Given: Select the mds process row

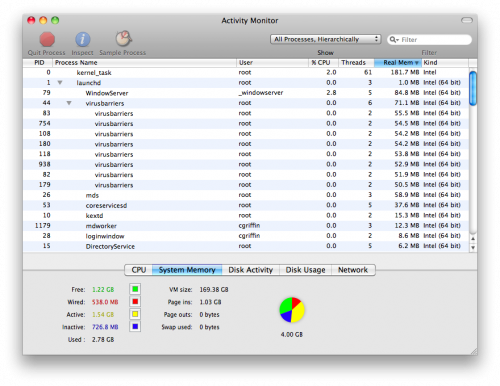Looking at the screenshot, I should (x=246, y=195).
